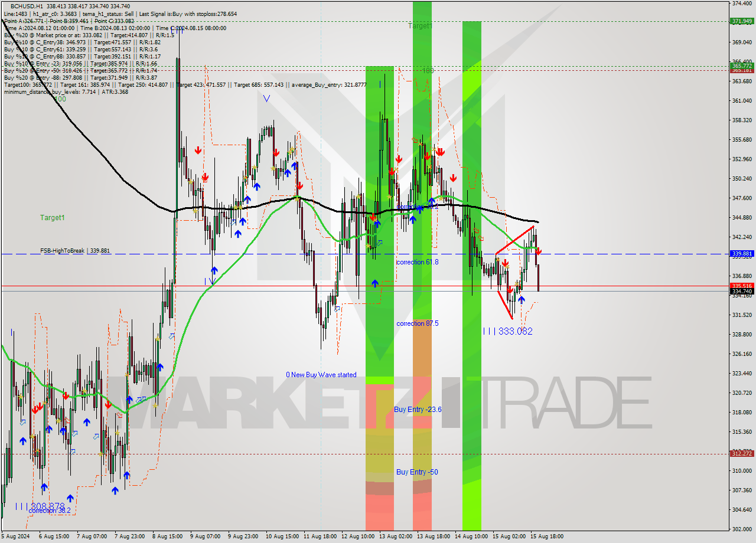This screenshot has height=543, width=756.
Task: Click the 344.880 price axis value
Action: (742, 218)
